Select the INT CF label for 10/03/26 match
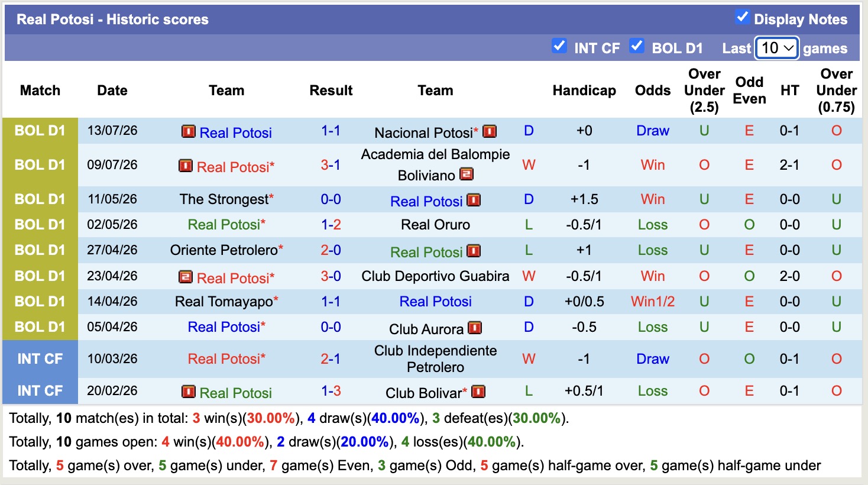 click(x=40, y=359)
